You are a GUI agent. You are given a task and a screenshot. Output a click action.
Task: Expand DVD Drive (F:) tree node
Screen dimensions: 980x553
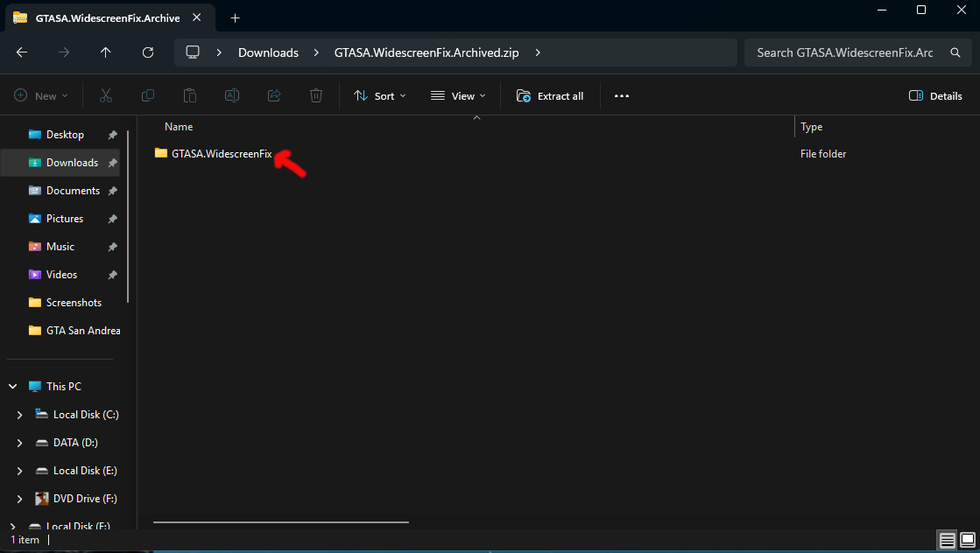[19, 499]
